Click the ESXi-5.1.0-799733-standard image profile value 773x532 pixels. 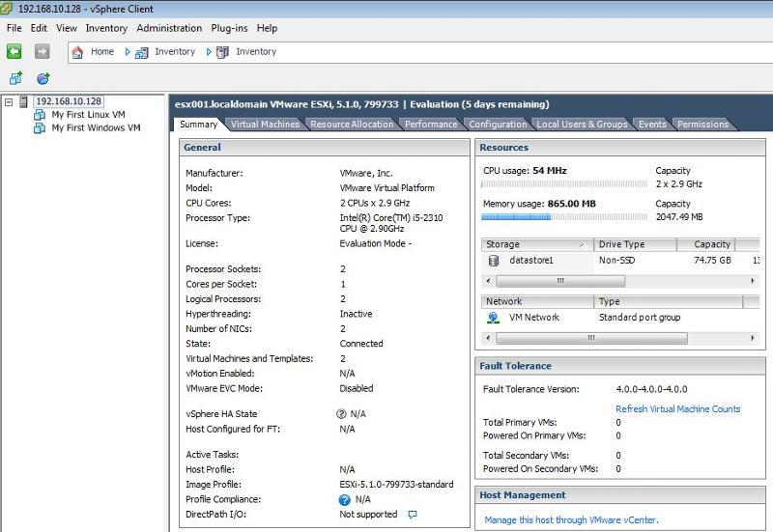click(x=396, y=485)
